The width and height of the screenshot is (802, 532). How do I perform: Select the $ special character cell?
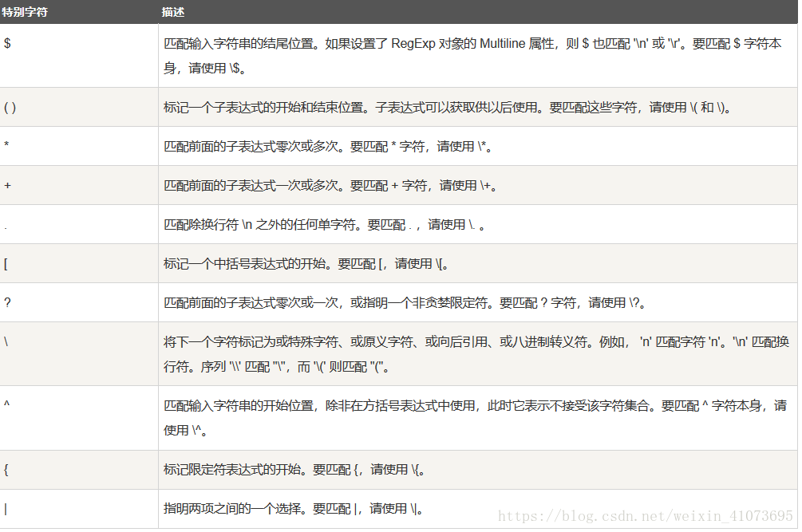(x=79, y=55)
